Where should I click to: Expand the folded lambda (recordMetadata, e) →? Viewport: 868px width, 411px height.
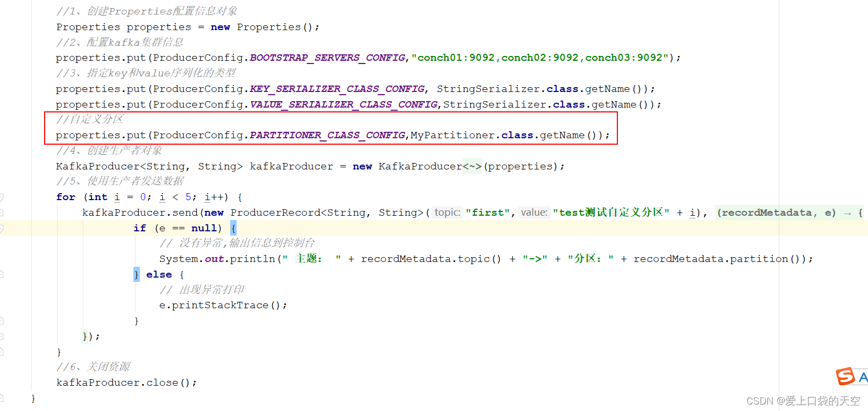(x=789, y=212)
